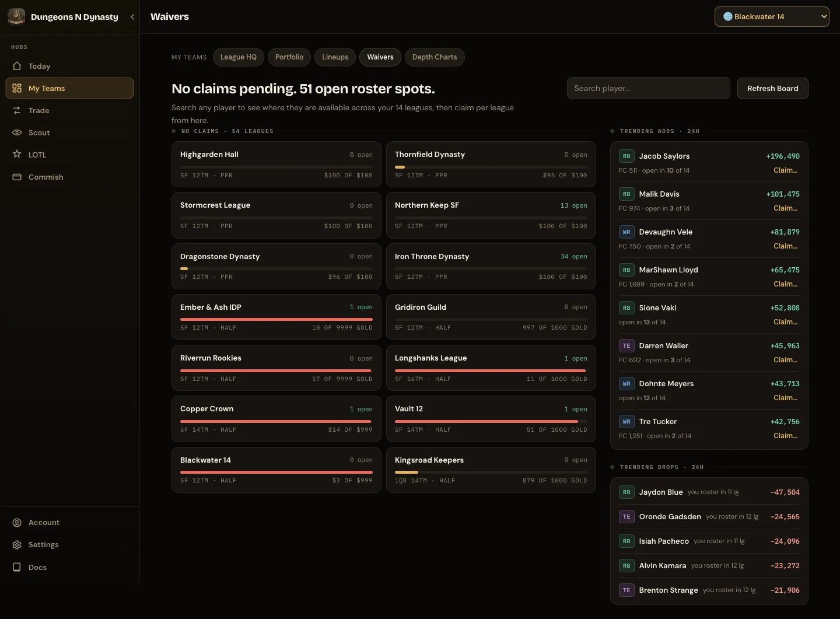Click the Gridiron Guild league name
The width and height of the screenshot is (840, 619).
tap(421, 307)
